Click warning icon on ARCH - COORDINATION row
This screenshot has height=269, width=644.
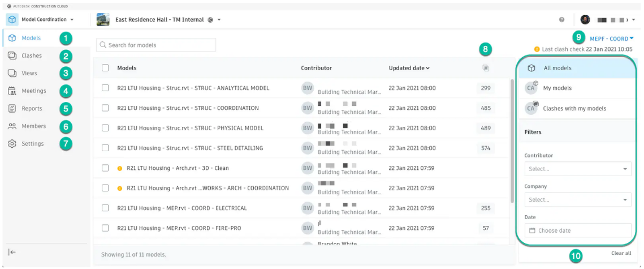click(120, 188)
